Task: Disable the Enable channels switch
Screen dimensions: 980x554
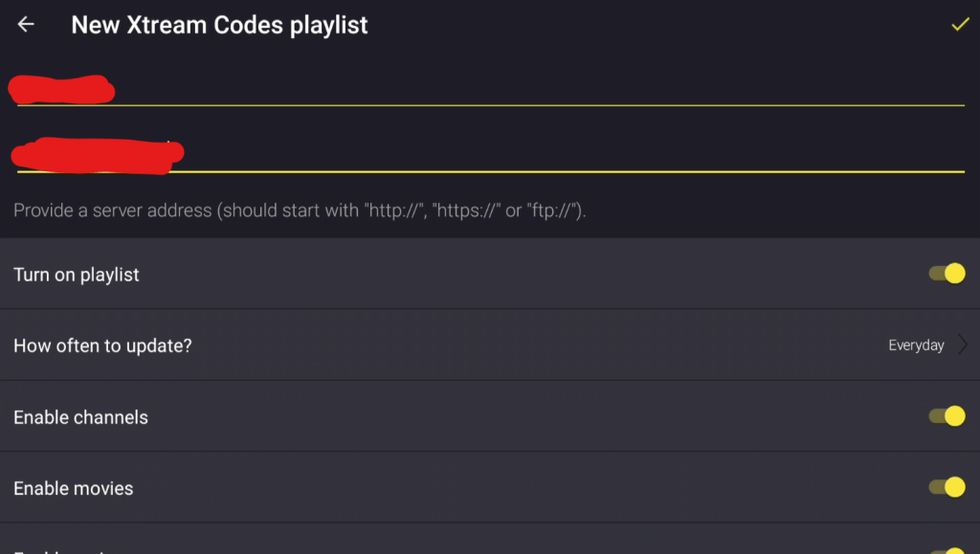Action: click(947, 416)
